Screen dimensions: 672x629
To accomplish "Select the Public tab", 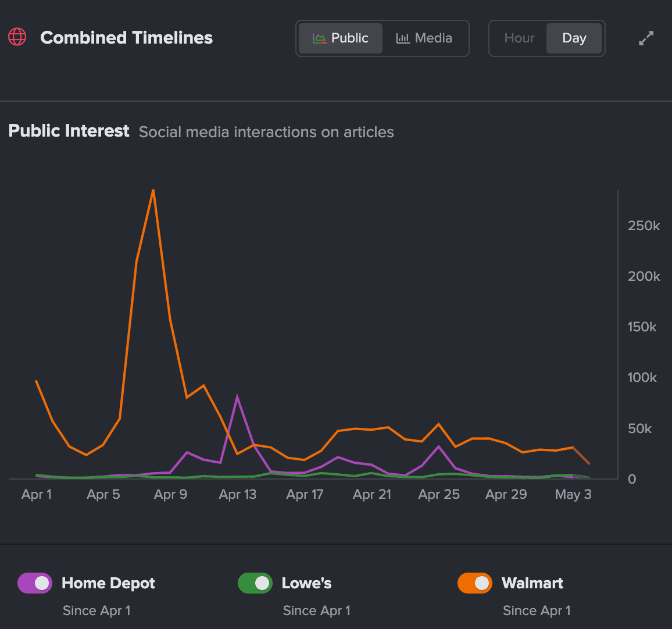I will point(339,38).
